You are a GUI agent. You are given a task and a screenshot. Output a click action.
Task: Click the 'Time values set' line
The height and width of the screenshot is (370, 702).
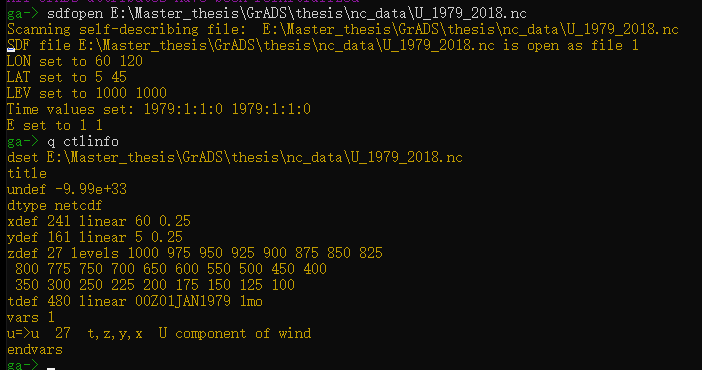click(158, 109)
